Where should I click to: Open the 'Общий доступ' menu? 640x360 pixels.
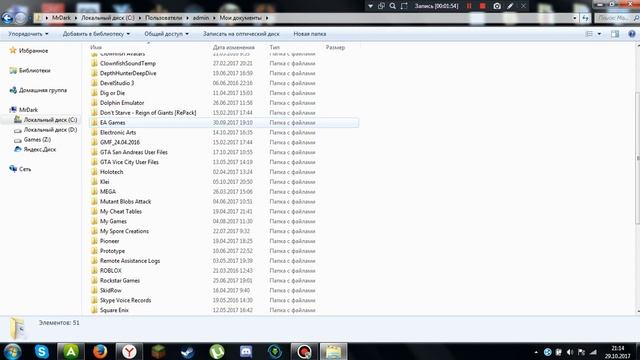click(166, 34)
